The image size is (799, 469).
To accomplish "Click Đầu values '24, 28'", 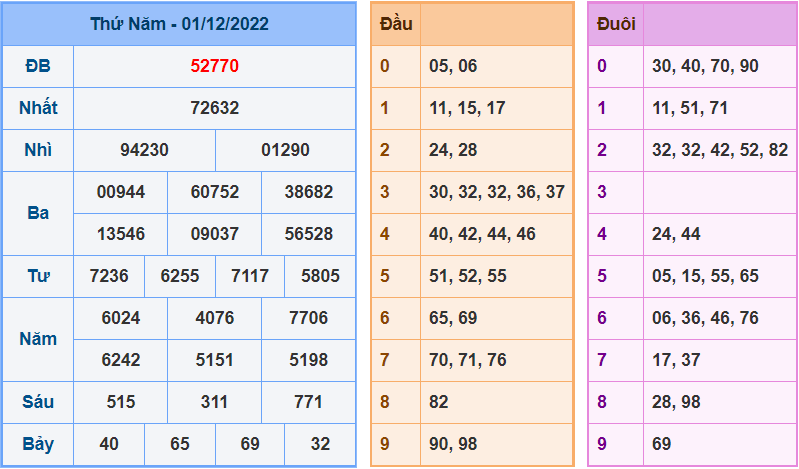I will 453,150.
